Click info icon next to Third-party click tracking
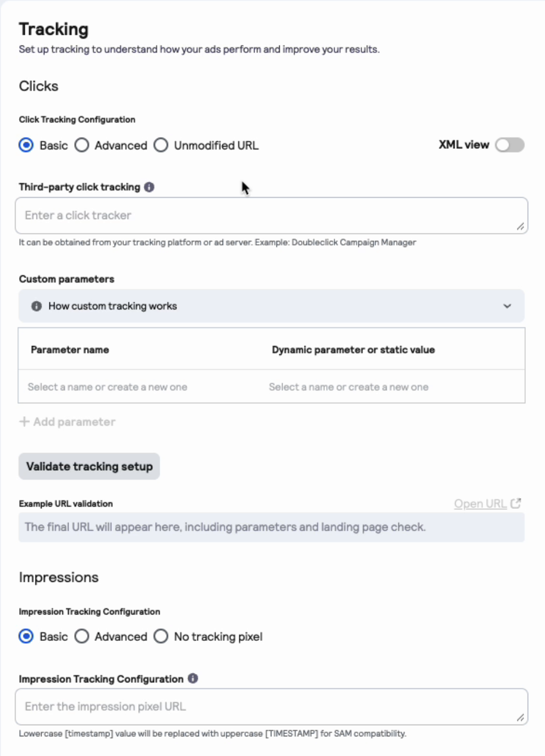 pos(149,187)
